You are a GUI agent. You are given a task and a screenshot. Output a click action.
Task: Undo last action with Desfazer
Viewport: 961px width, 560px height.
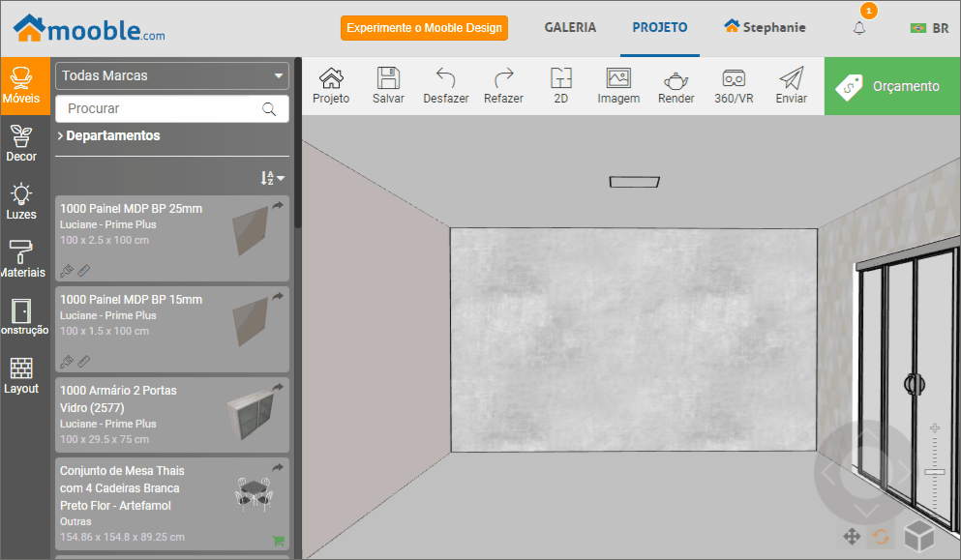click(445, 86)
